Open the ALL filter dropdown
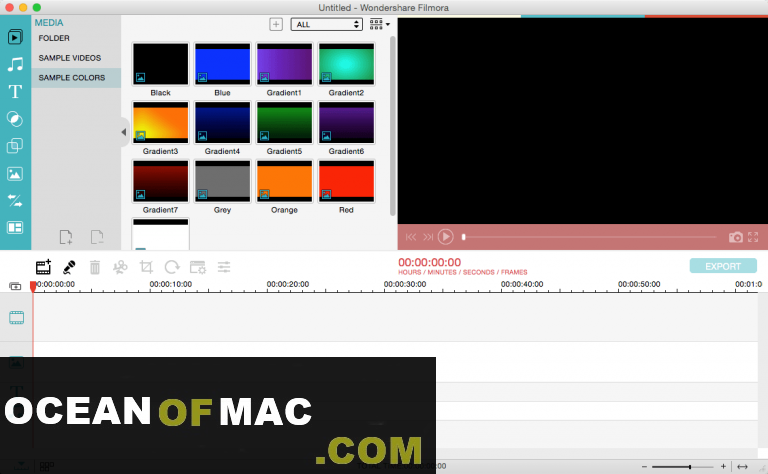The image size is (768, 474). click(327, 24)
